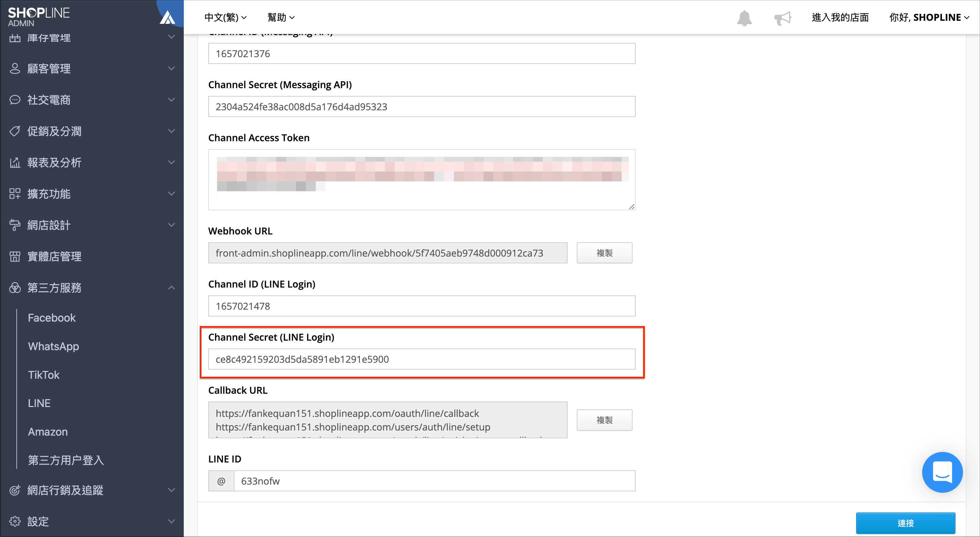Screen dimensions: 980x537
Task: Open the WhatsApp submenu item
Action: click(54, 346)
